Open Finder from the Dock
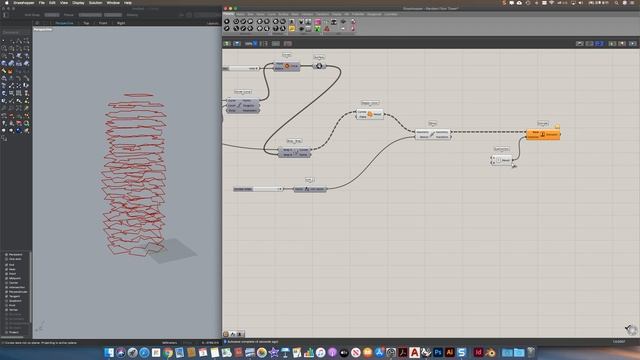This screenshot has width=640, height=360. pos(109,352)
